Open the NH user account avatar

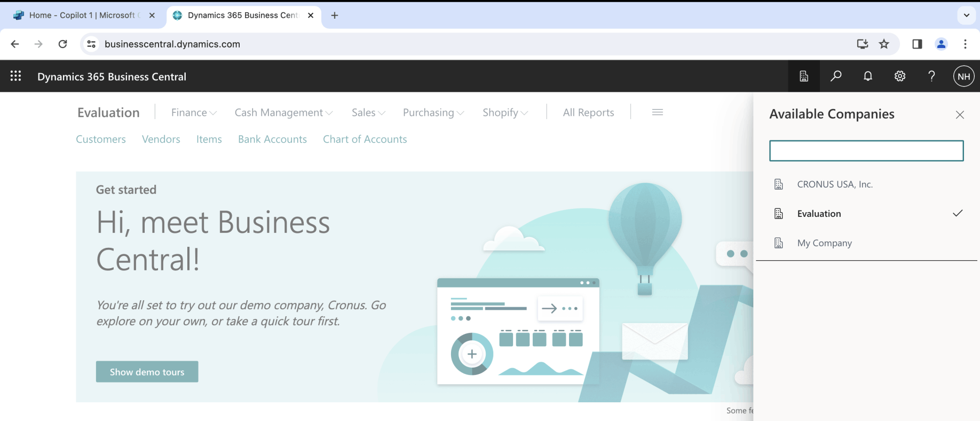tap(964, 76)
